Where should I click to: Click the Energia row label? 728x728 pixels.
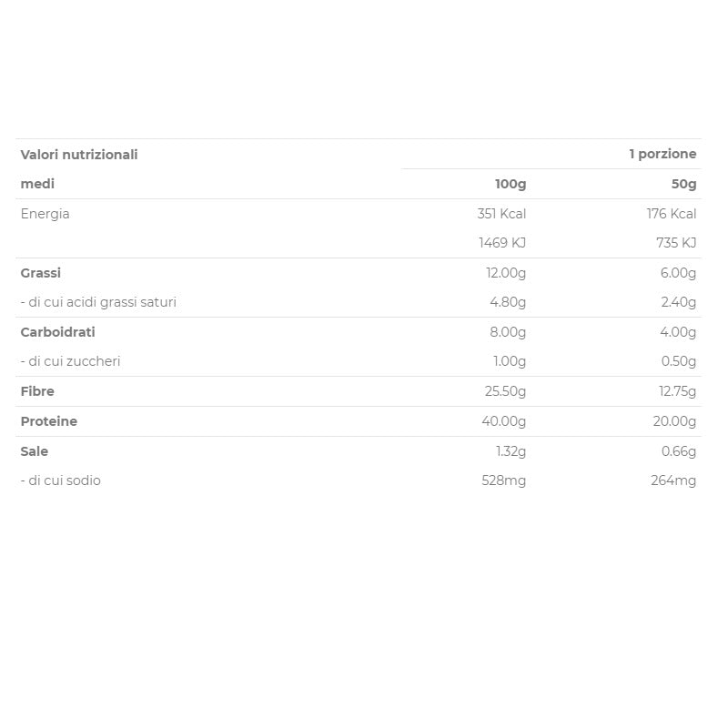pyautogui.click(x=45, y=214)
